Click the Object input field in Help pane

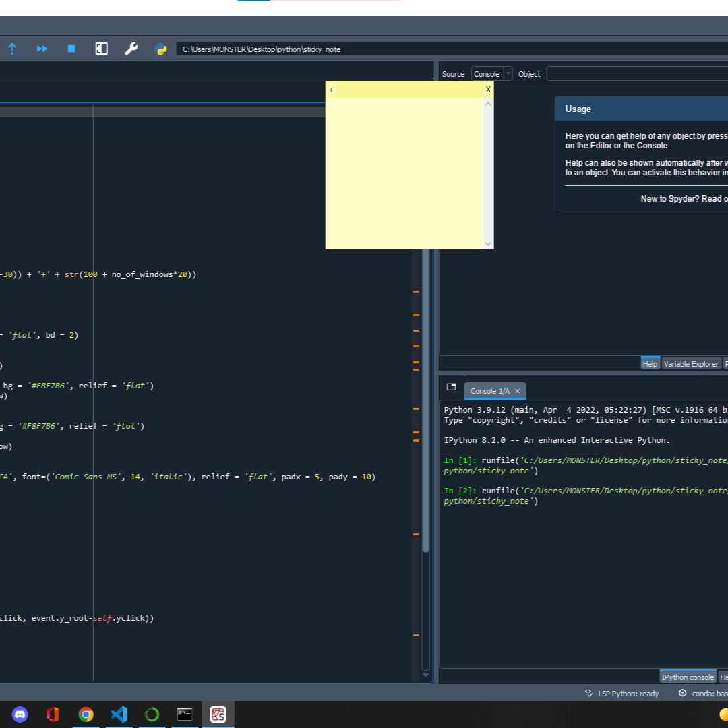coord(637,74)
